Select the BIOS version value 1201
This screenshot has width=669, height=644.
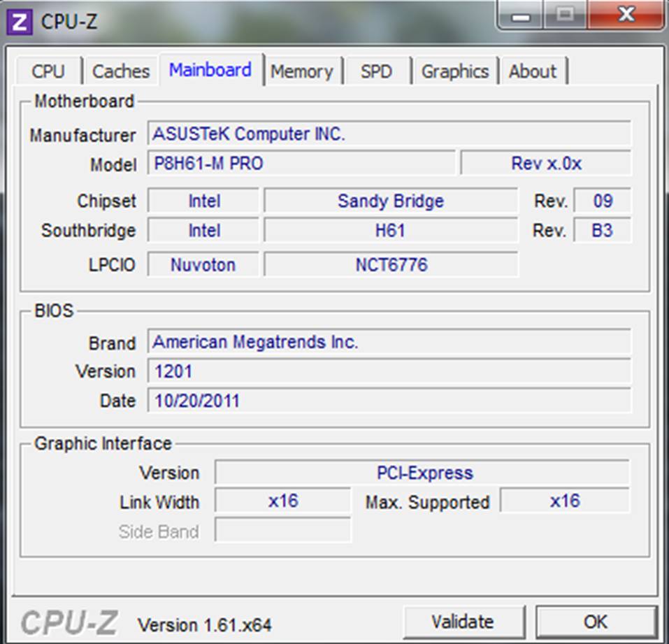click(389, 371)
